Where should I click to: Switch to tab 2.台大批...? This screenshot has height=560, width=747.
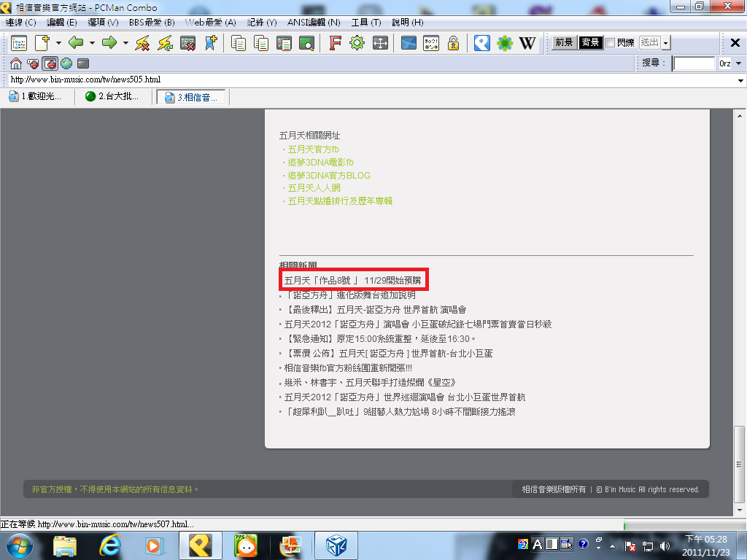[112, 97]
